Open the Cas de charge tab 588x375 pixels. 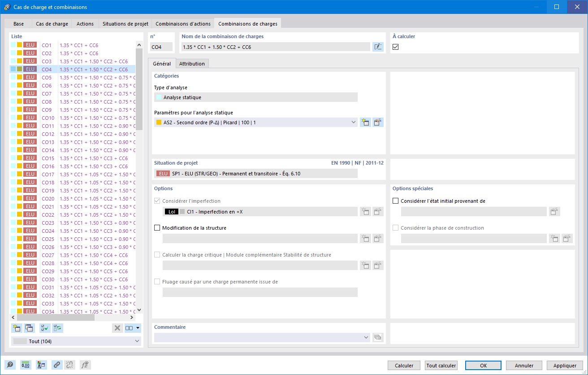tap(52, 24)
